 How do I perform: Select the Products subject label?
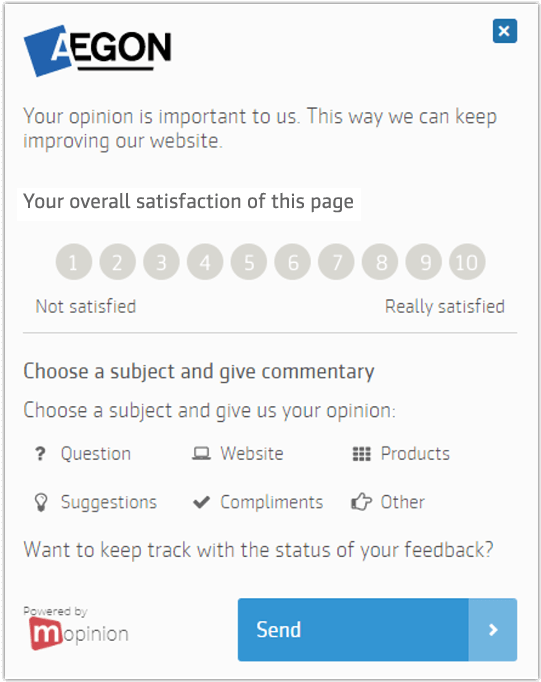[415, 454]
